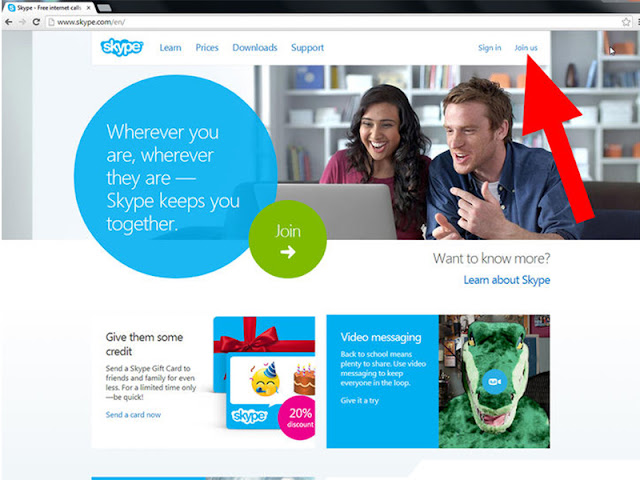Click the white arrow in Join circle
The image size is (640, 480).
point(288,252)
